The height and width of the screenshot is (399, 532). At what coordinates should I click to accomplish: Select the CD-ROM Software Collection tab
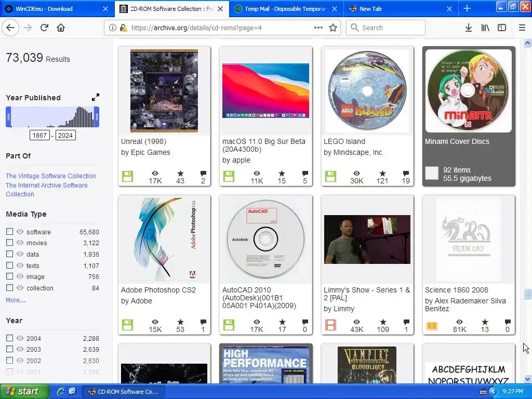[171, 8]
